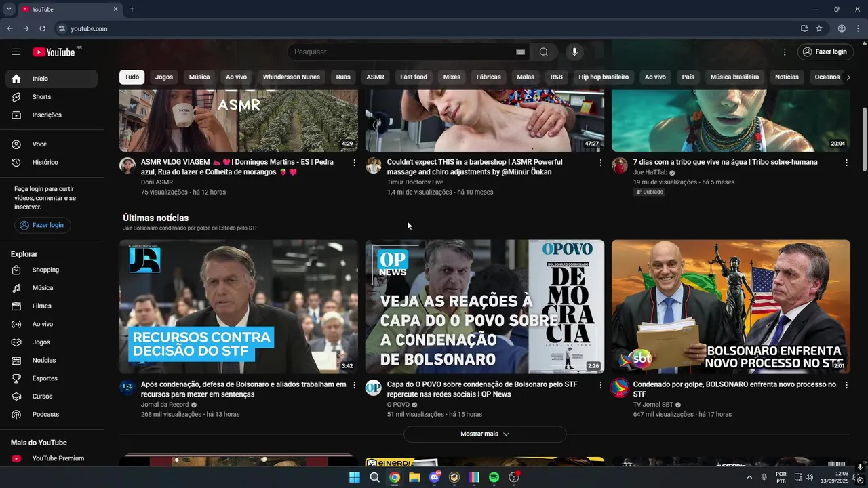Screen dimensions: 868x488
Task: Open title Capa do O POVO sobre condenação
Action: 482,389
